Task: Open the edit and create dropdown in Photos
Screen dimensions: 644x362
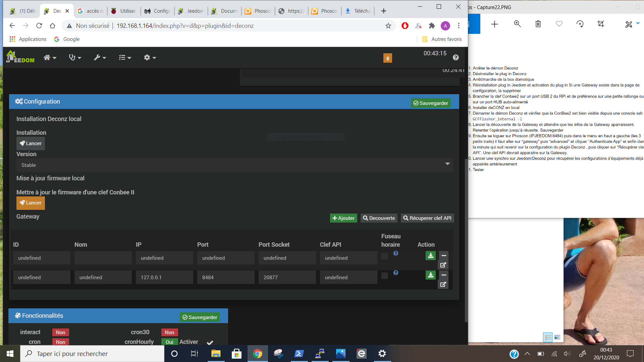Action: [632, 24]
